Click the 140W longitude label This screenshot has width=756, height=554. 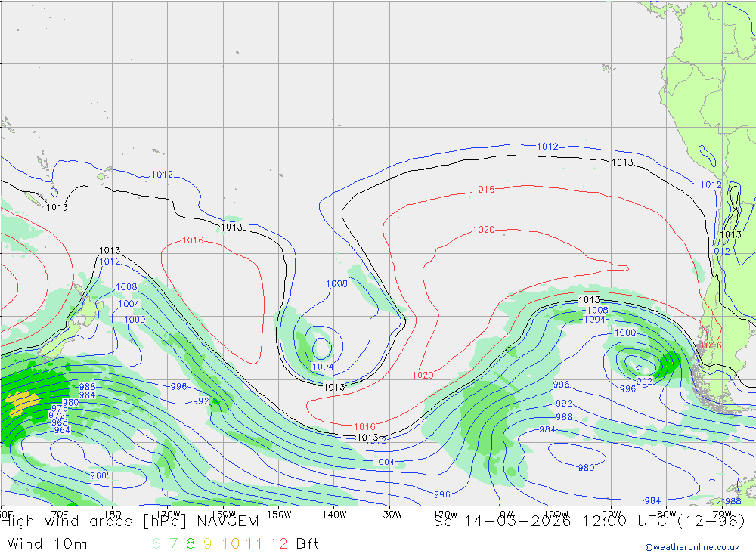pyautogui.click(x=335, y=515)
